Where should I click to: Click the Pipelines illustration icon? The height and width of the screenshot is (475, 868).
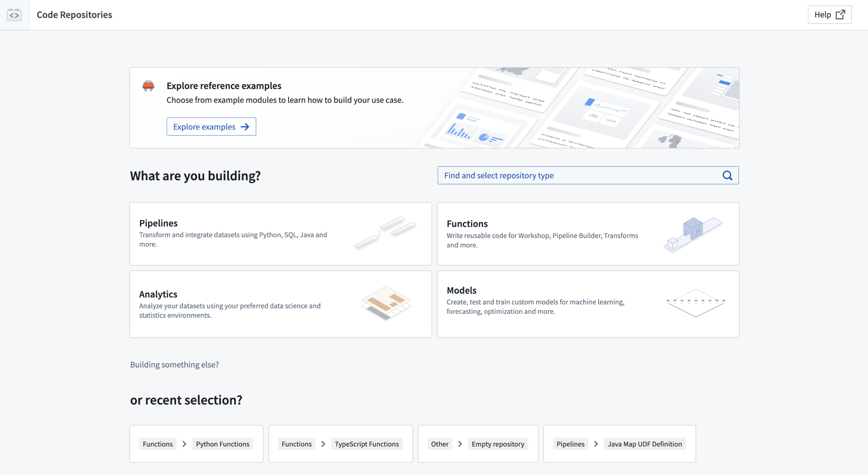(x=385, y=233)
